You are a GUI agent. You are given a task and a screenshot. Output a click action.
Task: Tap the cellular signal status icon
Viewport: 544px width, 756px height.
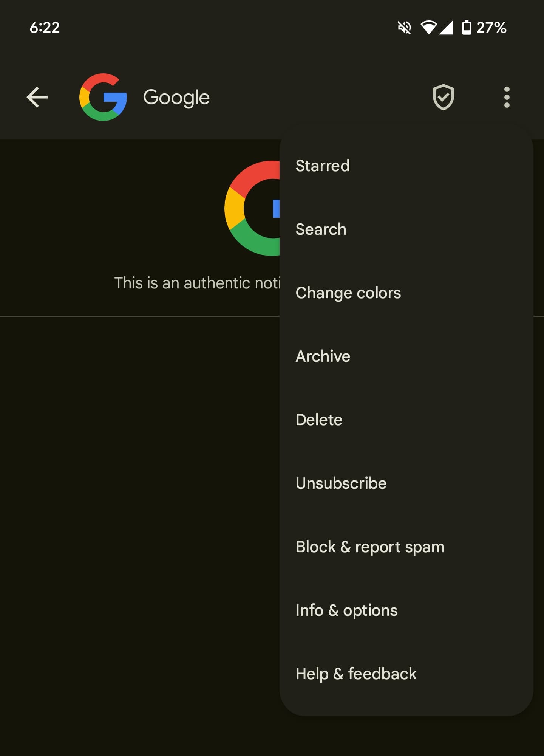click(x=446, y=28)
